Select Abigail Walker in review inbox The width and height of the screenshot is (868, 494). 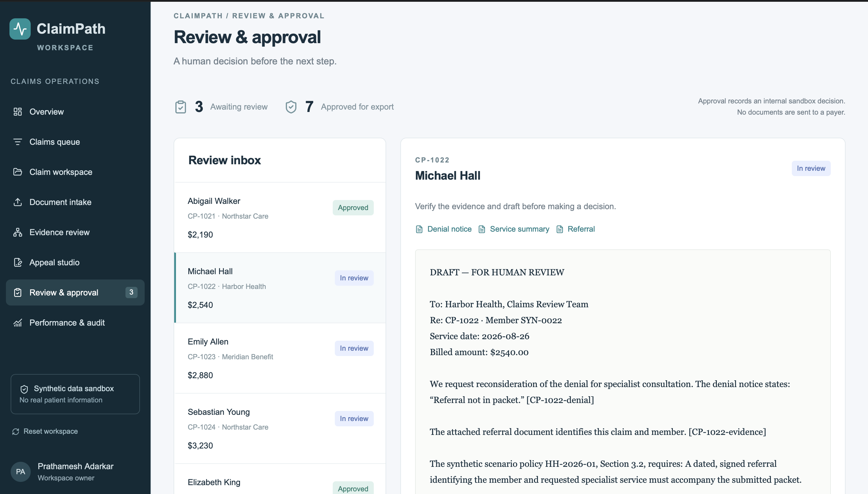[x=280, y=217]
